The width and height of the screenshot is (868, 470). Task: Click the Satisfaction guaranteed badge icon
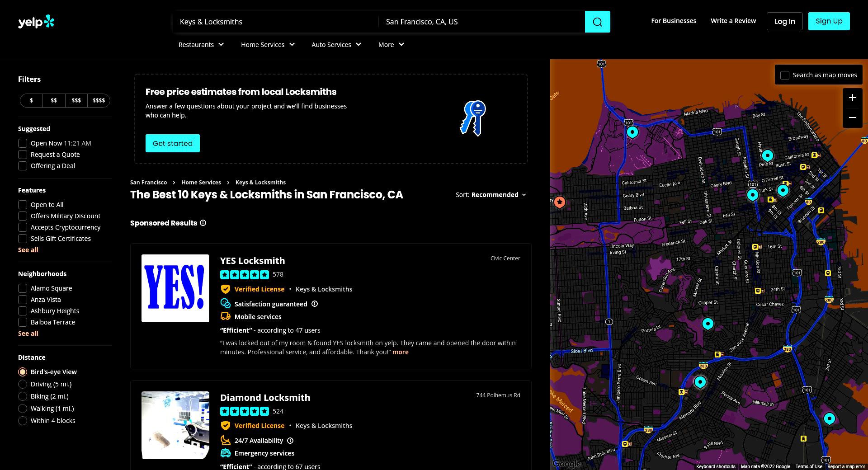[x=225, y=304]
